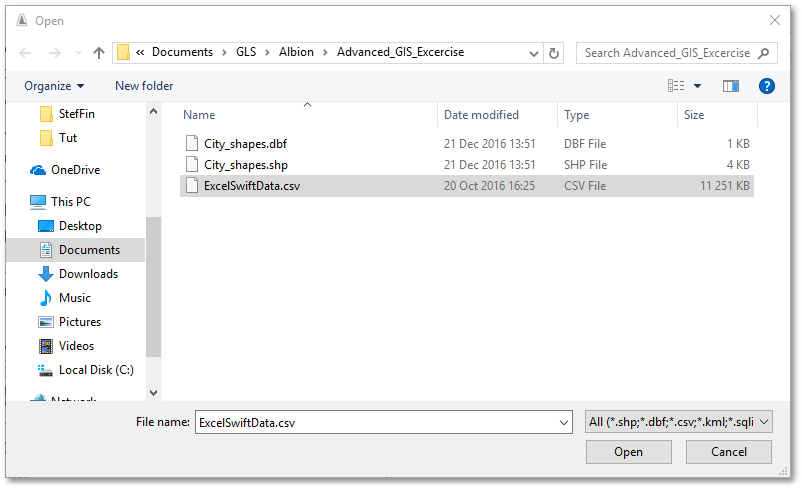Sort by Size column header
The height and width of the screenshot is (489, 802).
tap(694, 115)
